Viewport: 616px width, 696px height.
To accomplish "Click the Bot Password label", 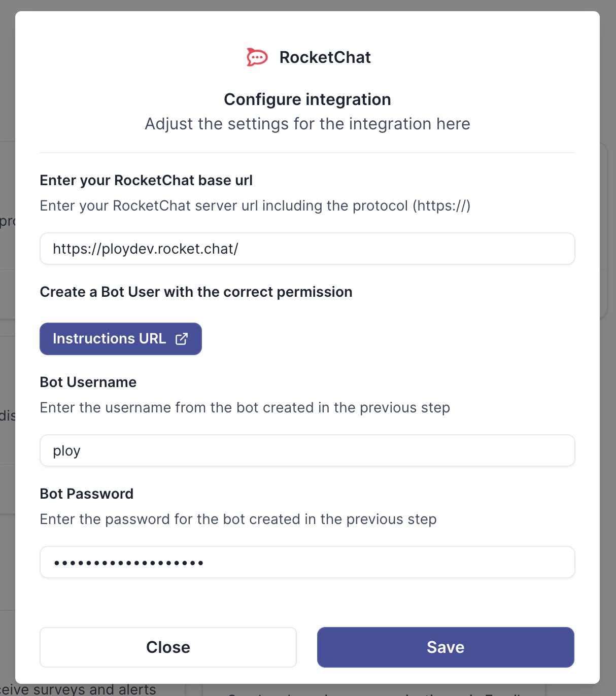I will (87, 494).
